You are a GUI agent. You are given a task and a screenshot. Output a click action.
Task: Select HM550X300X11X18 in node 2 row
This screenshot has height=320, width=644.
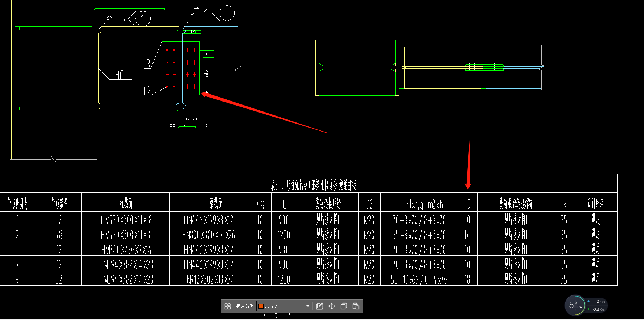click(126, 235)
